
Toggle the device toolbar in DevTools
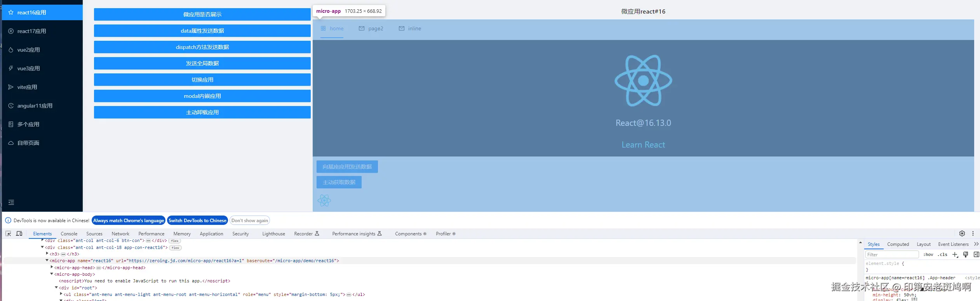coord(19,233)
